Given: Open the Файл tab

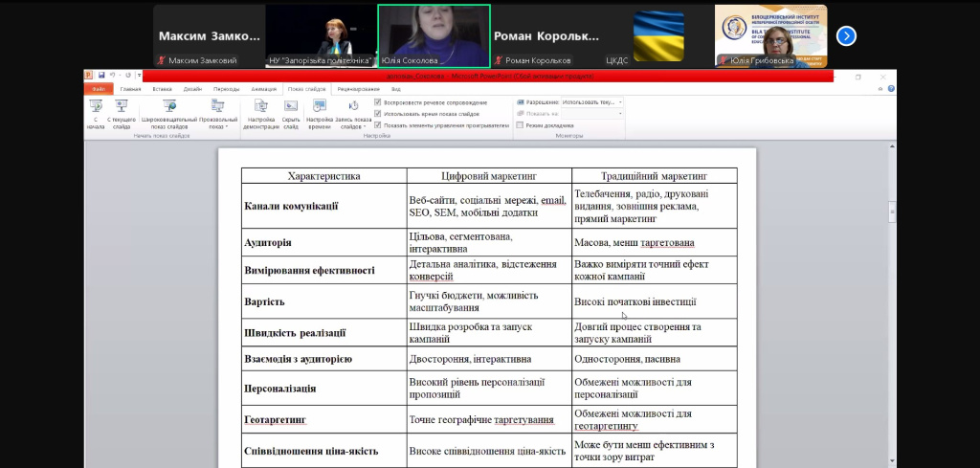Looking at the screenshot, I should 99,89.
